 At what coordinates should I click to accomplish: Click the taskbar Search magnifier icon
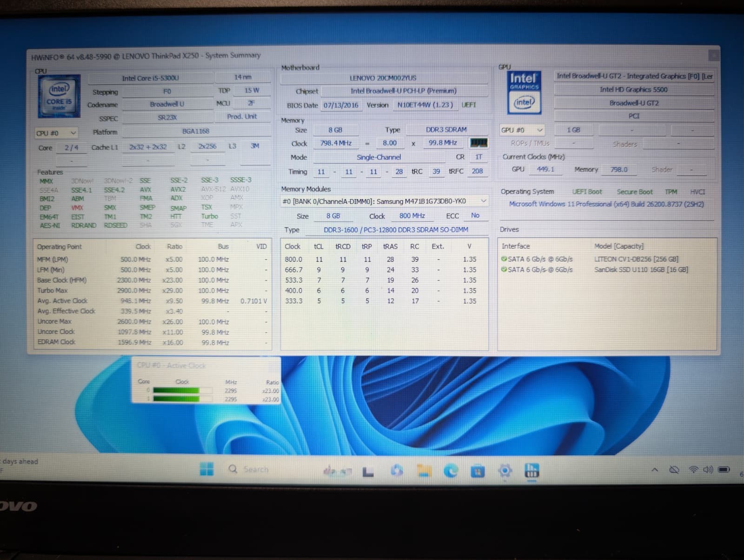coord(233,469)
